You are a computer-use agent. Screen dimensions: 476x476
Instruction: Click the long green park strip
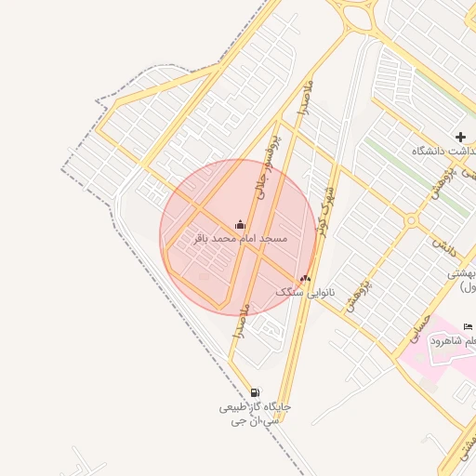click(416, 178)
